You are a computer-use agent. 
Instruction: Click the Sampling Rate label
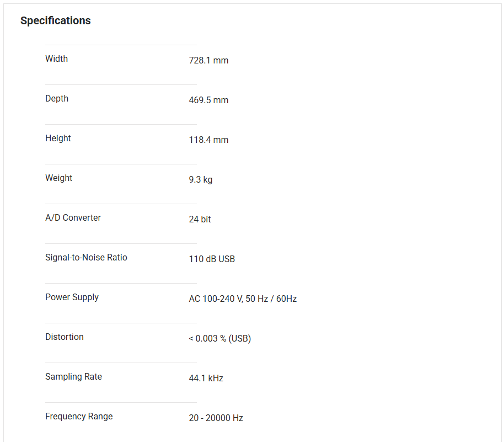74,377
